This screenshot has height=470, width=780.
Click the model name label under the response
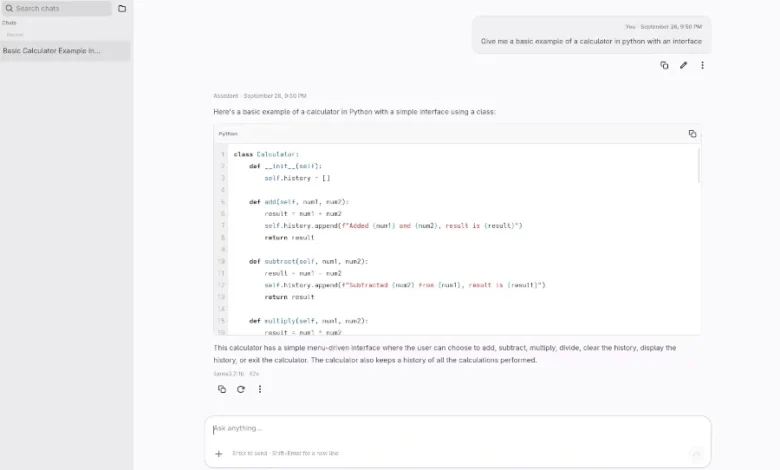click(228, 374)
